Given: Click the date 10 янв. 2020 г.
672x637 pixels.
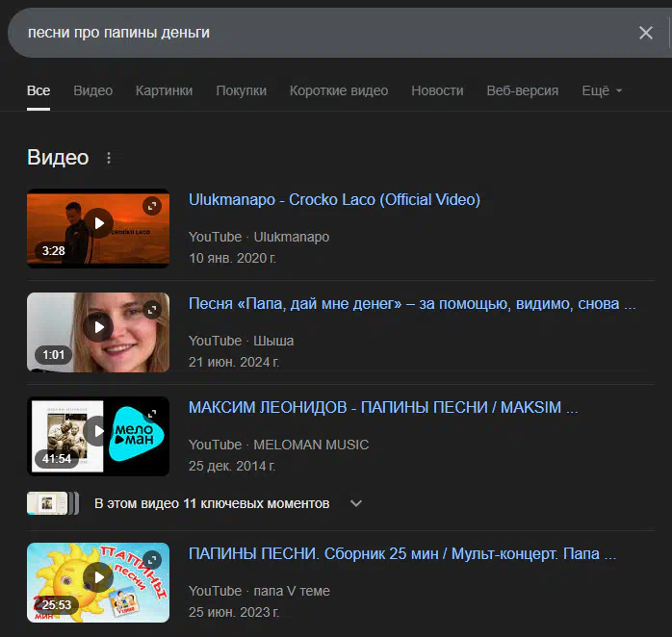Looking at the screenshot, I should [232, 258].
